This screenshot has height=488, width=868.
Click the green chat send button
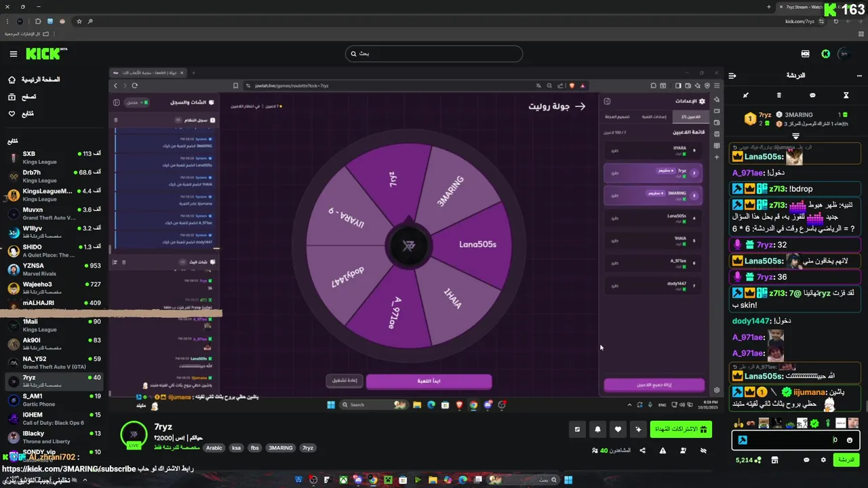[x=846, y=460]
